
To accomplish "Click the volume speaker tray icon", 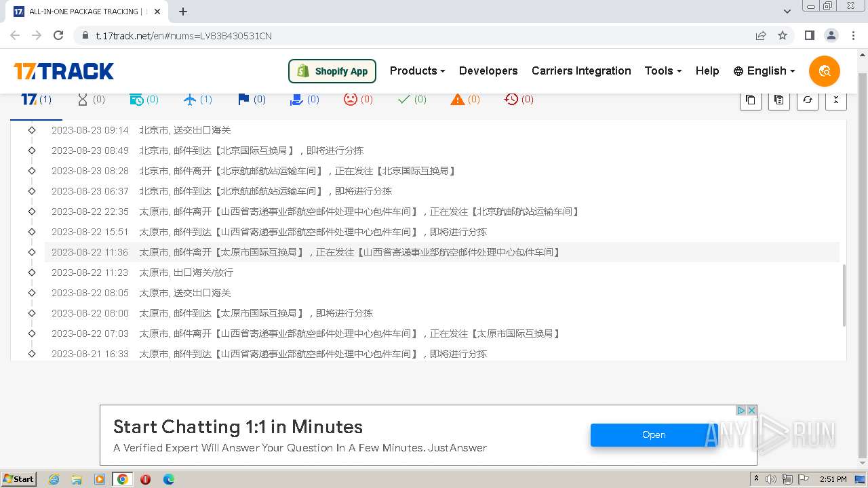I will 771,479.
